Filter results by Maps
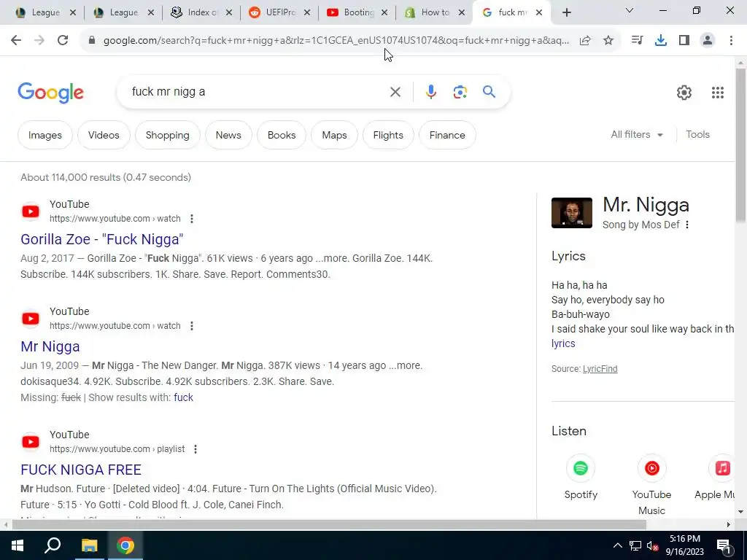The height and width of the screenshot is (560, 747). coord(334,135)
